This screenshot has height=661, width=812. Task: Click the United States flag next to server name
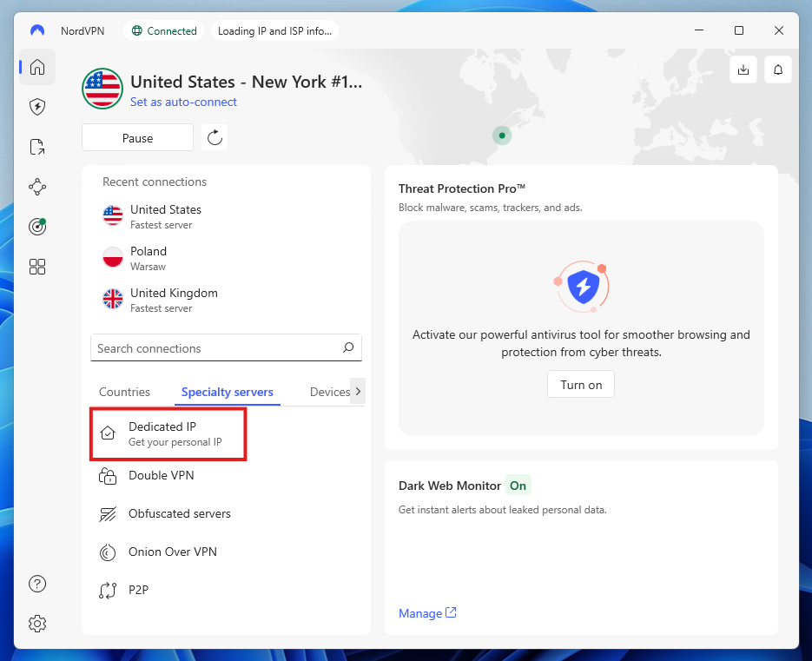click(x=102, y=89)
